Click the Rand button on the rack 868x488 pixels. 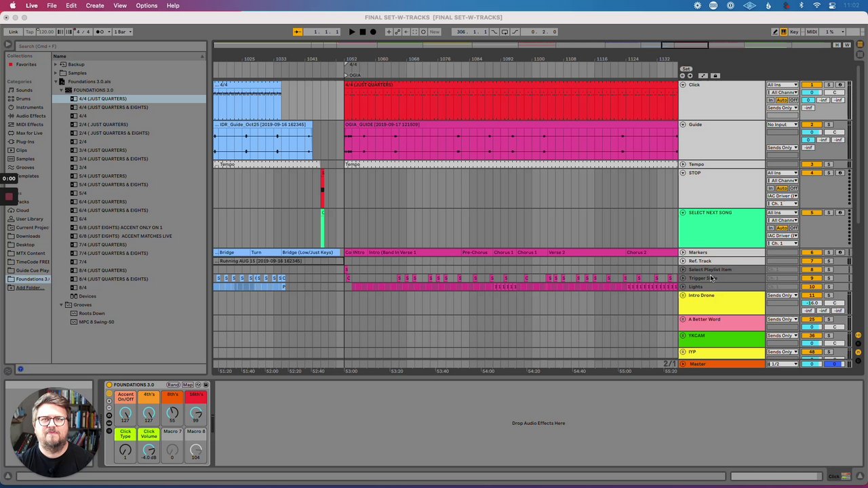173,385
